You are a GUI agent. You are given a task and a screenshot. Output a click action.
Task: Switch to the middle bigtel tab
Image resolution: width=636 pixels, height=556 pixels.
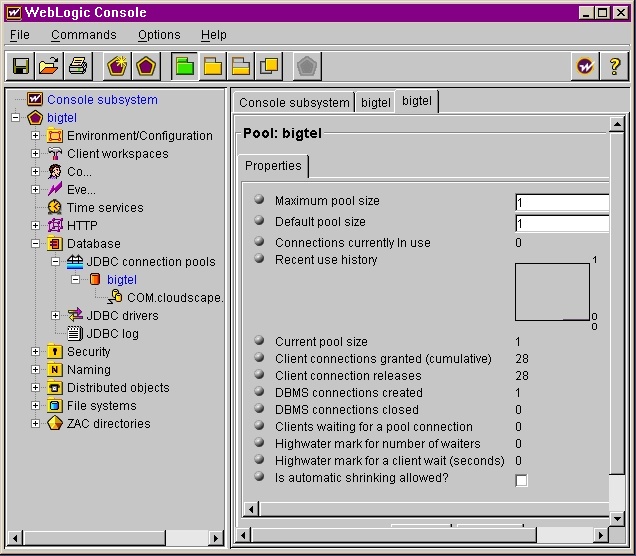(376, 103)
